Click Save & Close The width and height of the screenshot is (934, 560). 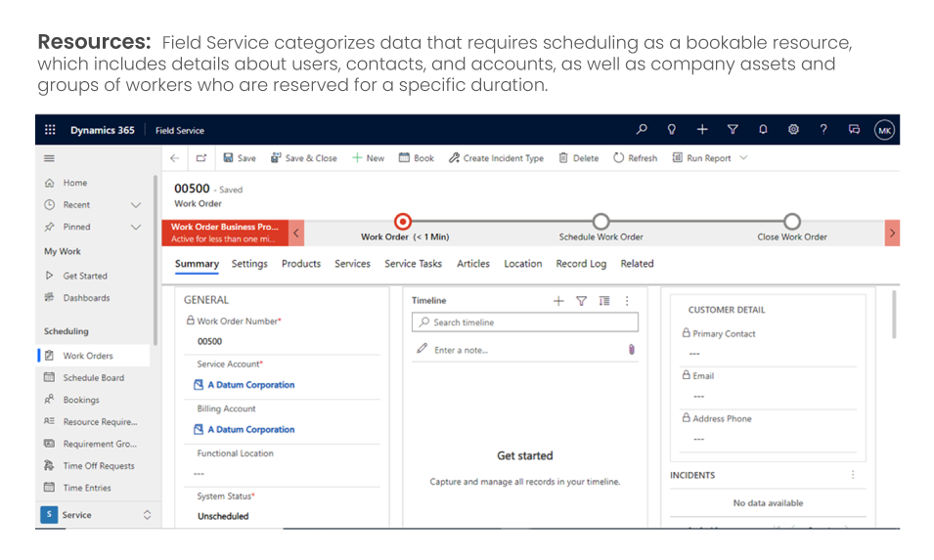tap(304, 158)
